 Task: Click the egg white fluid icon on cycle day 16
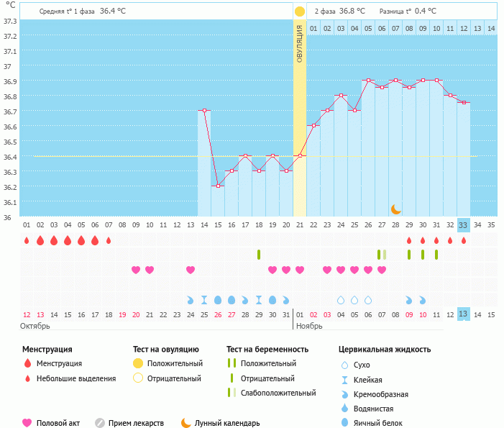pos(232,300)
